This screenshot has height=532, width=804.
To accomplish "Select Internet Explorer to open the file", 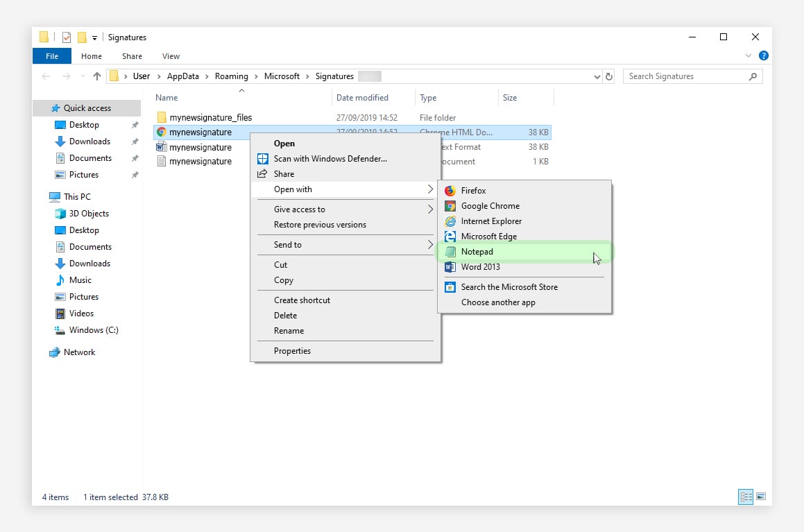I will [x=524, y=221].
